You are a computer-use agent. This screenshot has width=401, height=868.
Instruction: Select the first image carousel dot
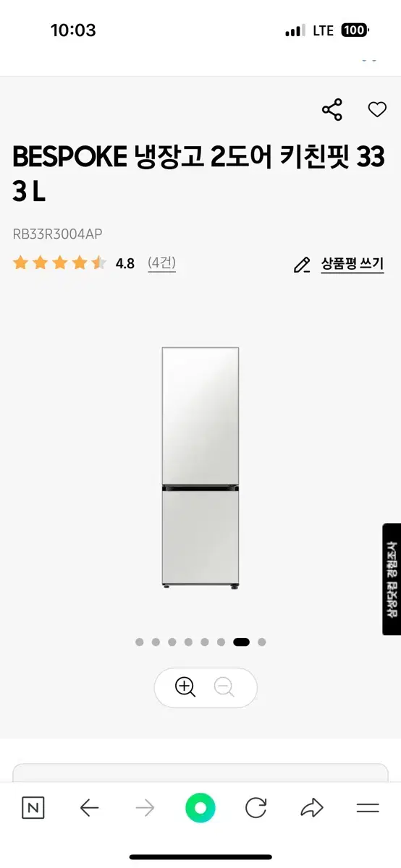pos(140,642)
